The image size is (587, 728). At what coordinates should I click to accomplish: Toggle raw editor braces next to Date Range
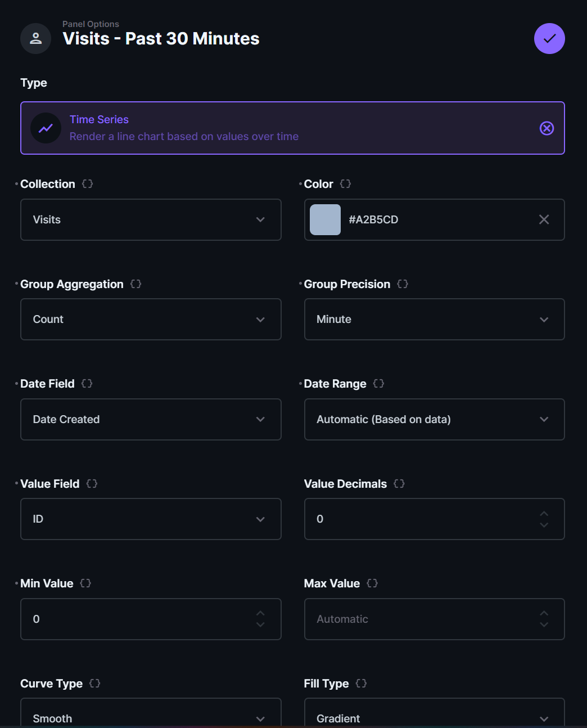pyautogui.click(x=378, y=384)
